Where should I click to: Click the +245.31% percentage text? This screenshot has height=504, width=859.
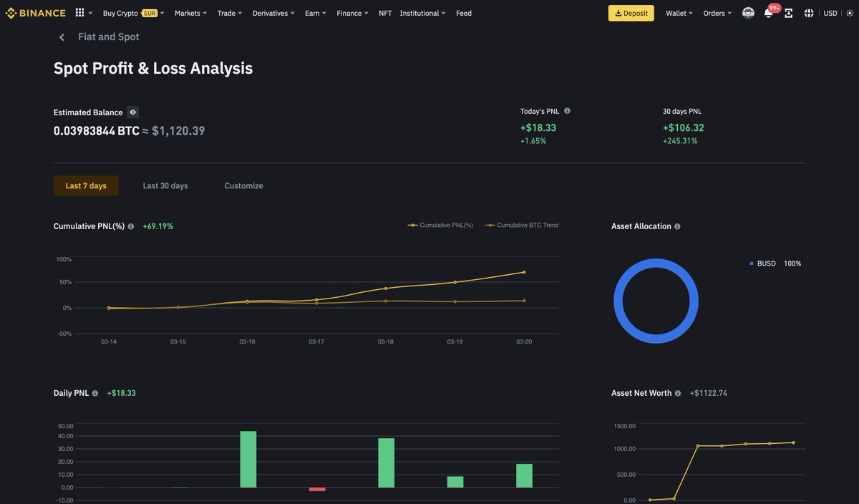click(x=680, y=141)
